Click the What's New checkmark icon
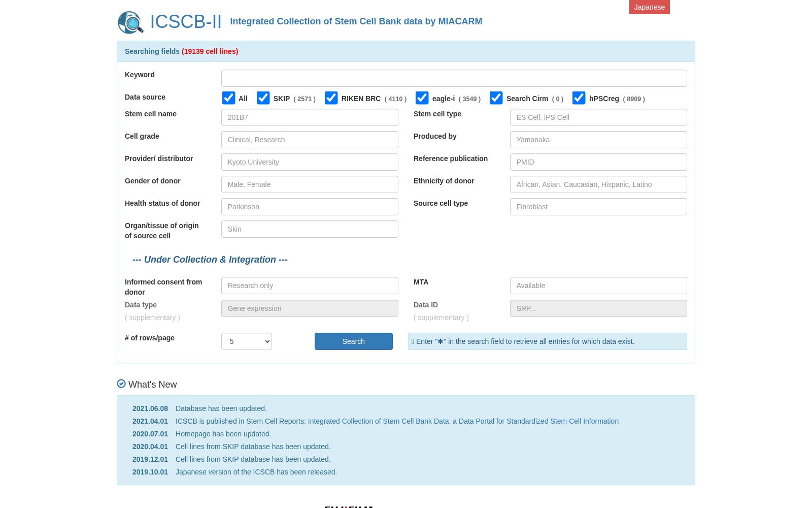This screenshot has height=508, width=812. [x=121, y=384]
